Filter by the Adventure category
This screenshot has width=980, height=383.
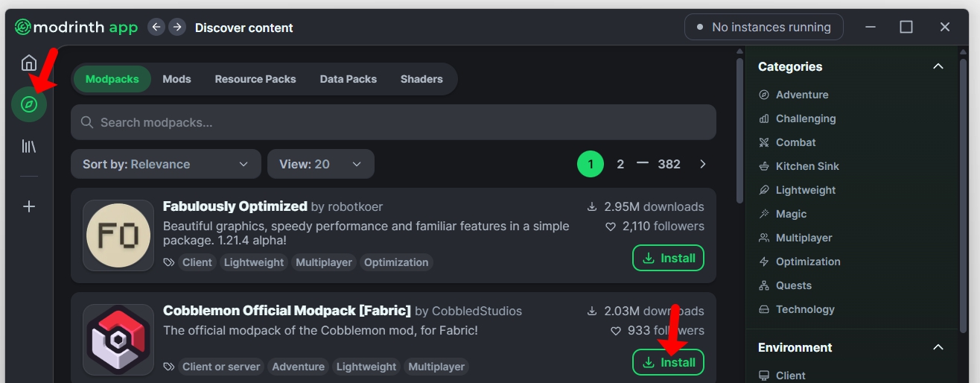point(802,95)
